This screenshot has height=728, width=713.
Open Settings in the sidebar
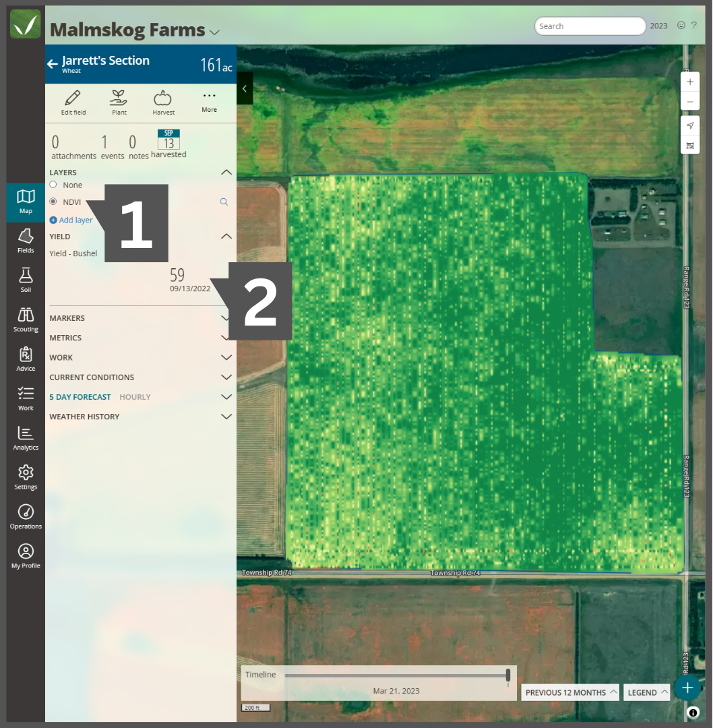[x=26, y=478]
